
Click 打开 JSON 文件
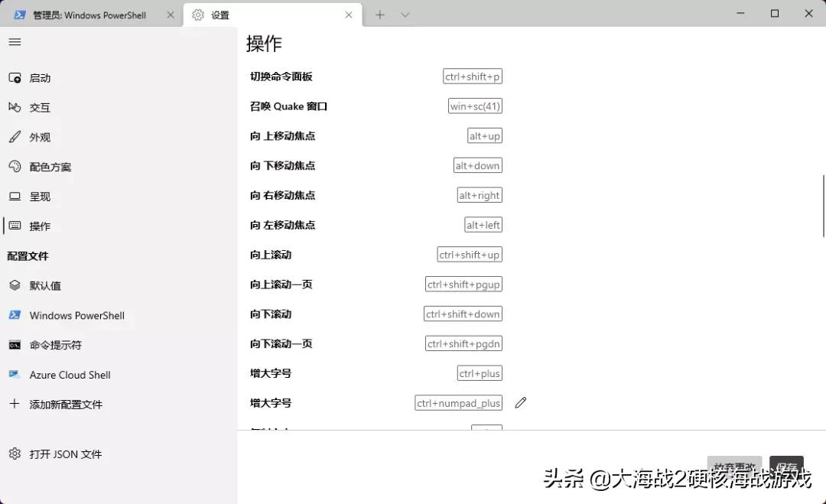click(119, 454)
